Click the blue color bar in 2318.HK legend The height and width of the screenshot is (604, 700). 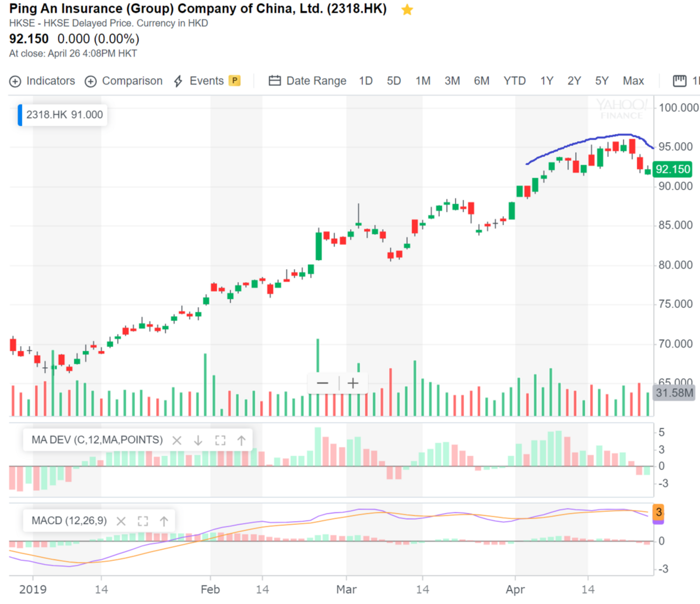point(20,115)
